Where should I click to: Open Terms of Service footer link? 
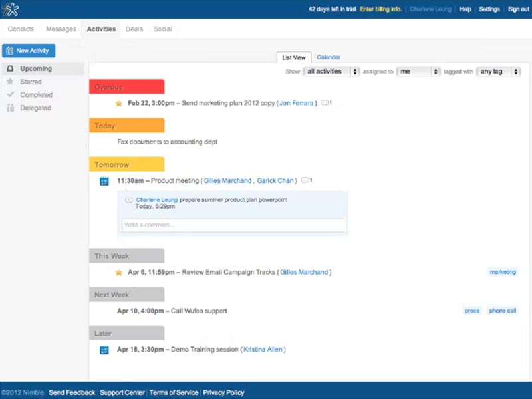click(x=174, y=392)
